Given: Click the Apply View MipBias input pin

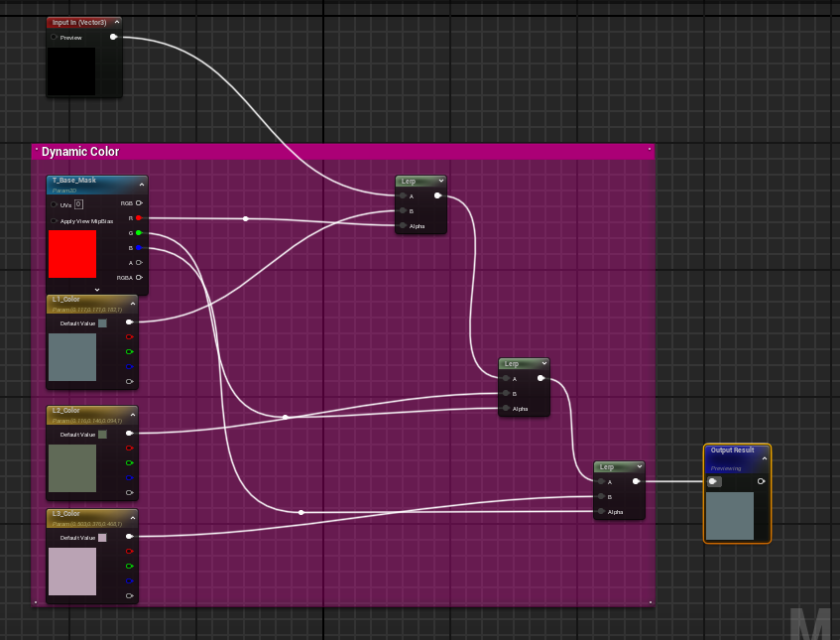Looking at the screenshot, I should [x=54, y=221].
